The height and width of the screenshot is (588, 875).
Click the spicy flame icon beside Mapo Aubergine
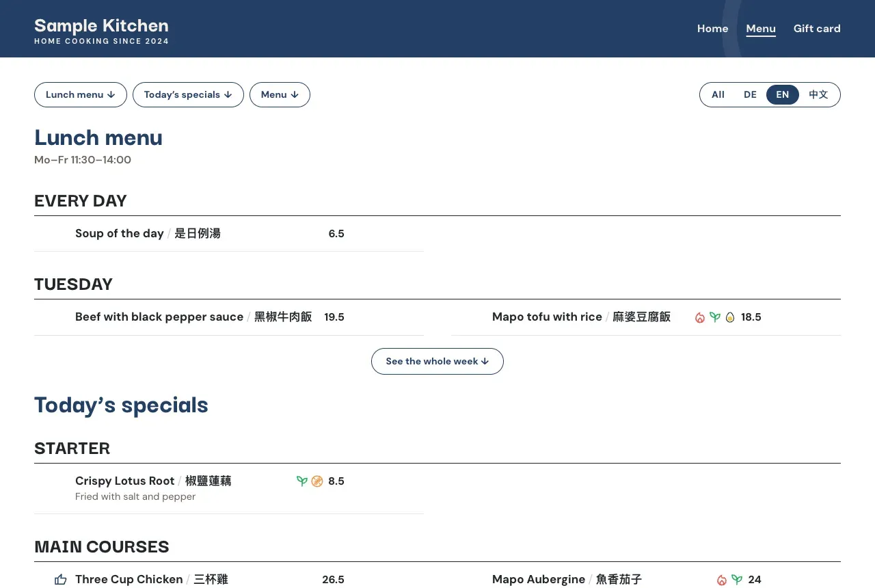click(x=722, y=580)
